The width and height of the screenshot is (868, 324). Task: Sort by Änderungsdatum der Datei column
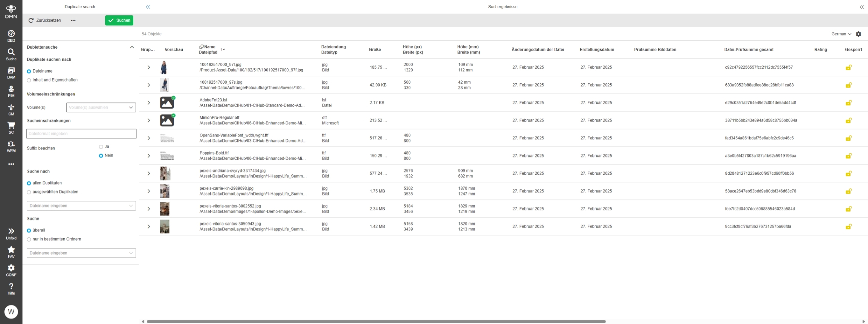point(538,50)
